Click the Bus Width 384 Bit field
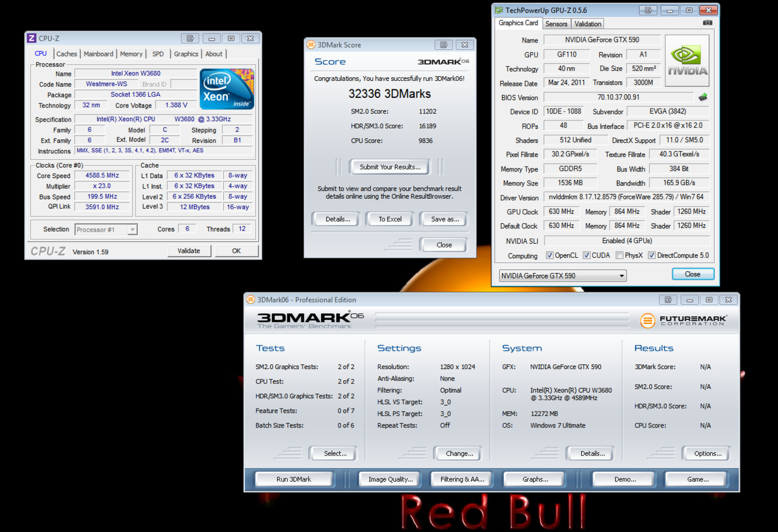Image resolution: width=778 pixels, height=532 pixels. click(679, 169)
